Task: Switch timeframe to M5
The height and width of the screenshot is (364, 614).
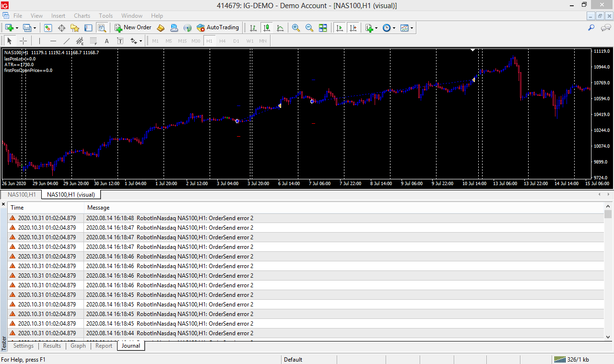Action: click(x=169, y=41)
